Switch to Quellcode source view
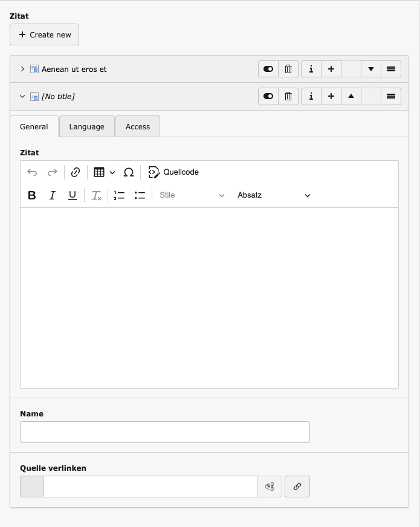Image resolution: width=420 pixels, height=527 pixels. (173, 172)
